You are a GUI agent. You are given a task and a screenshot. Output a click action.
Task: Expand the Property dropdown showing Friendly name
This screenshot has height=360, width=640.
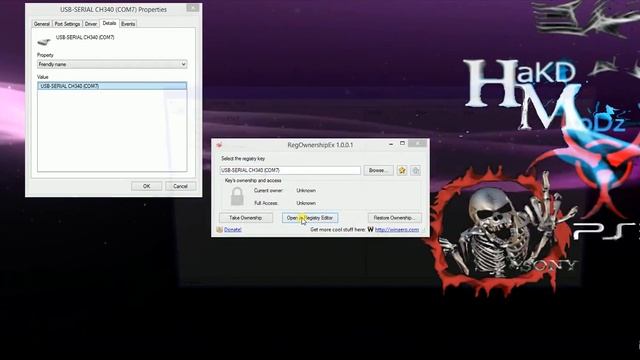[x=112, y=64]
